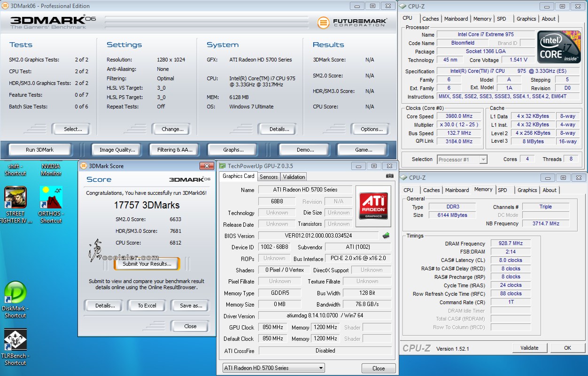Click the Core Voltage 1.541 V value

point(518,60)
